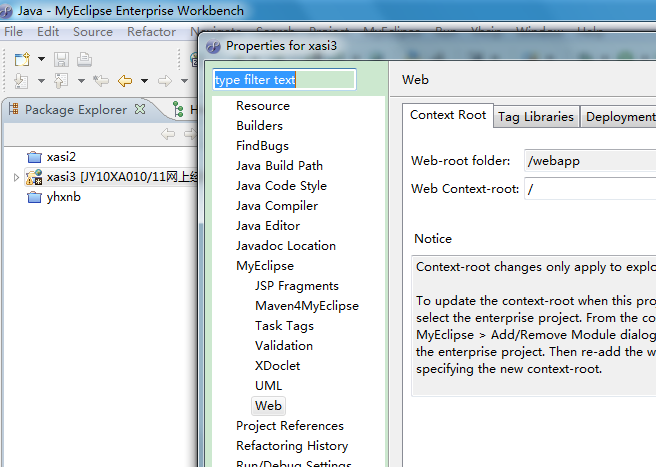Open the Previous Annotation dropdown arrow

pos(82,81)
